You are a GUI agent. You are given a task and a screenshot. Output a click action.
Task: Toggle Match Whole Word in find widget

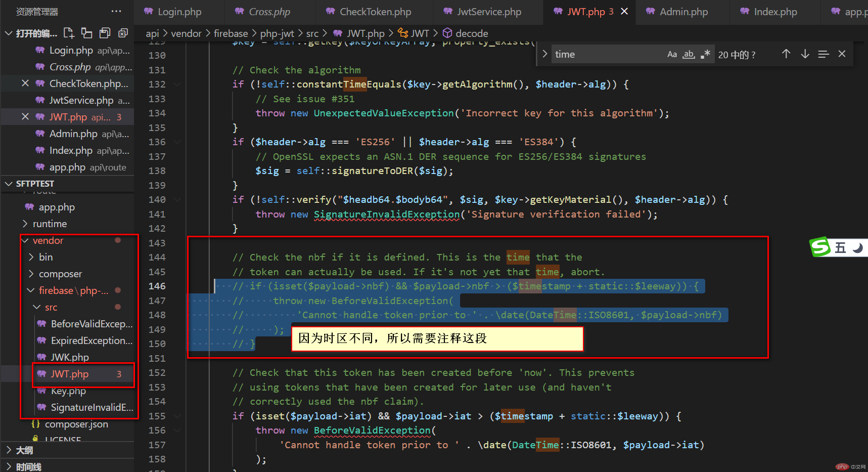(689, 54)
